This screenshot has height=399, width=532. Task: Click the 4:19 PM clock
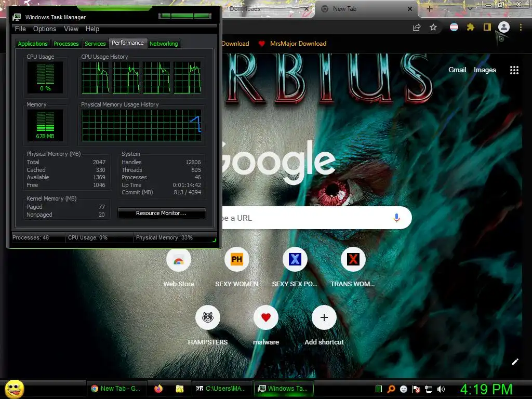click(x=486, y=389)
